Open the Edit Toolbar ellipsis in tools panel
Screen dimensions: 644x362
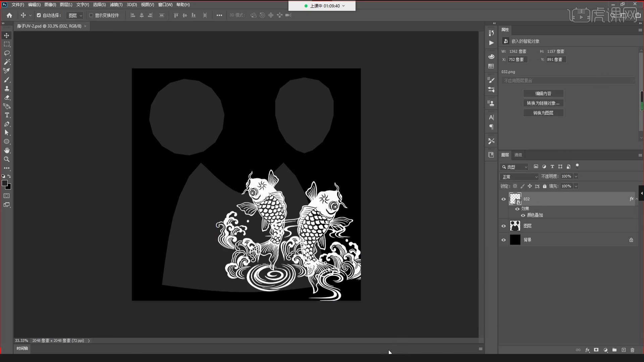pyautogui.click(x=7, y=168)
